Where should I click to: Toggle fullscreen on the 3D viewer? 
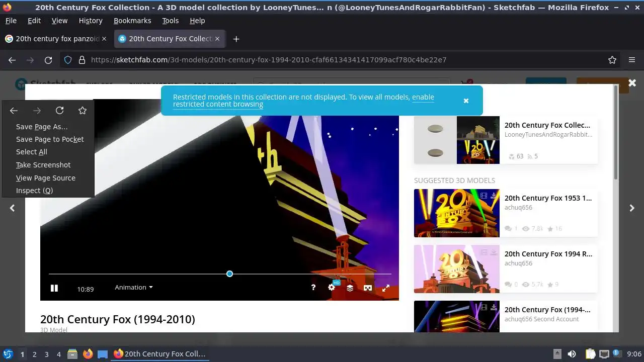pos(386,288)
